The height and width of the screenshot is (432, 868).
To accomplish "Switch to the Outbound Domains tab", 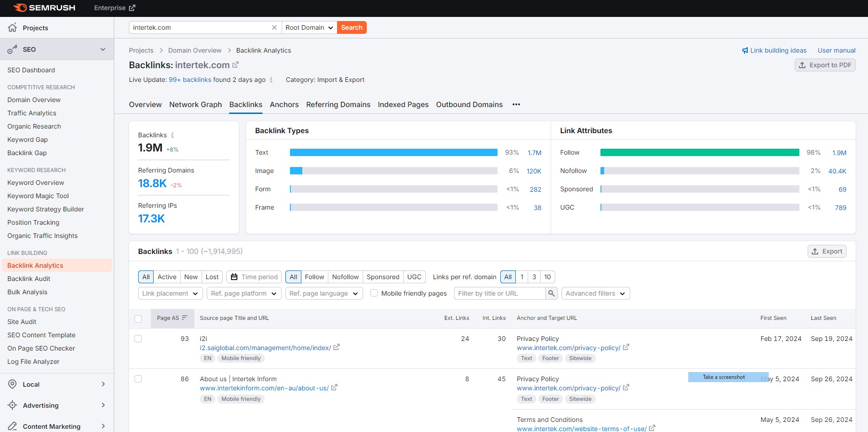I will 469,104.
